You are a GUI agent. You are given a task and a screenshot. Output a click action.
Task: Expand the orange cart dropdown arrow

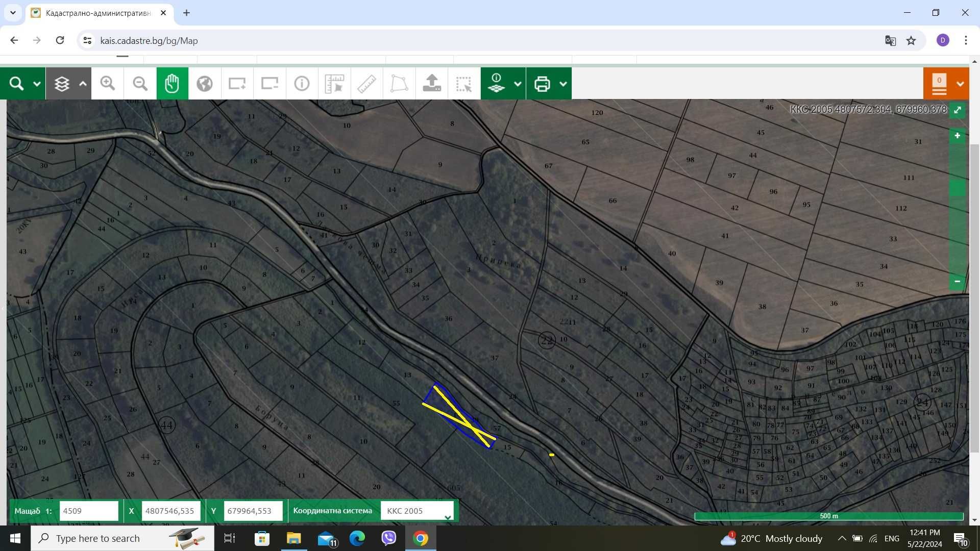[x=960, y=84]
